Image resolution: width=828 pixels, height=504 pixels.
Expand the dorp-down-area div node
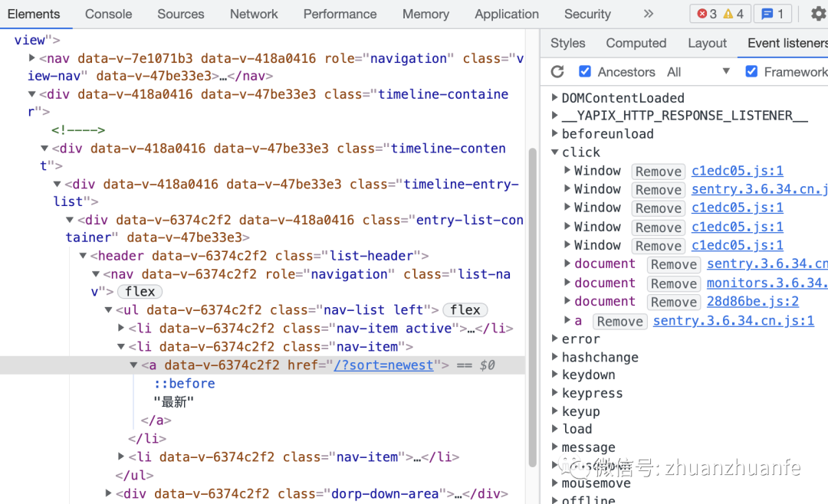[x=108, y=493]
